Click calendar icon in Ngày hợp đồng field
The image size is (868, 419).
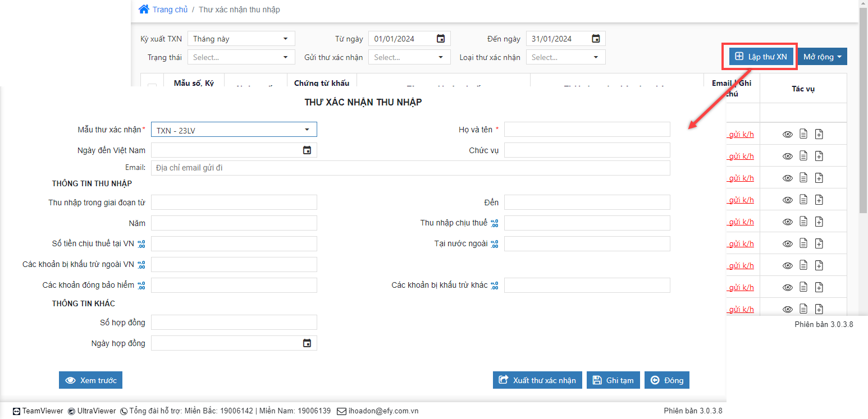[307, 343]
